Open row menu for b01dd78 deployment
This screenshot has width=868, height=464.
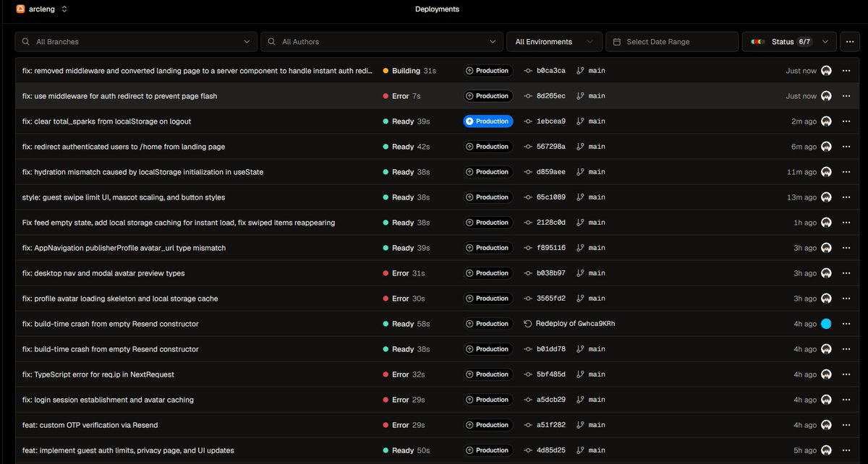[846, 349]
